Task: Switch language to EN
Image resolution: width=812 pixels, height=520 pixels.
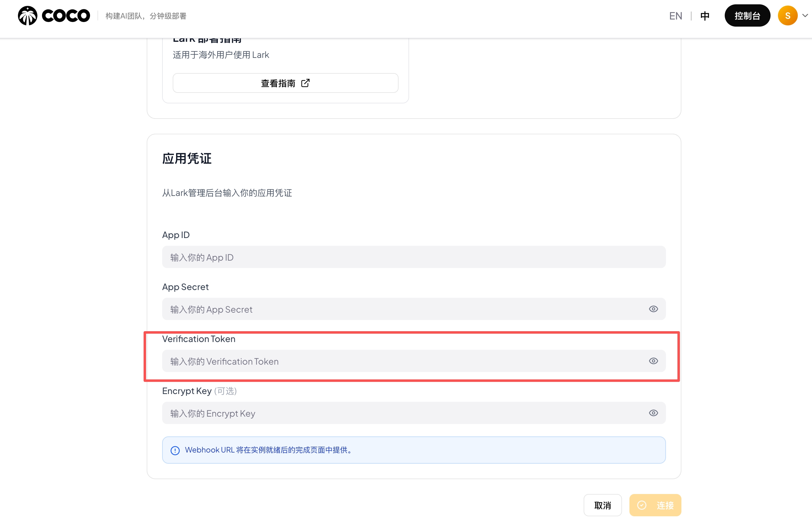Action: coord(675,15)
